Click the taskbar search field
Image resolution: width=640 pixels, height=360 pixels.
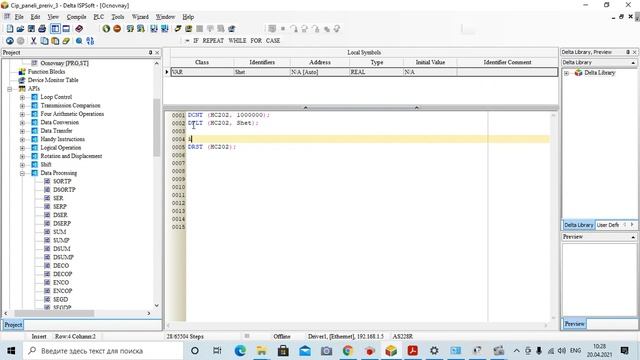tap(103, 351)
